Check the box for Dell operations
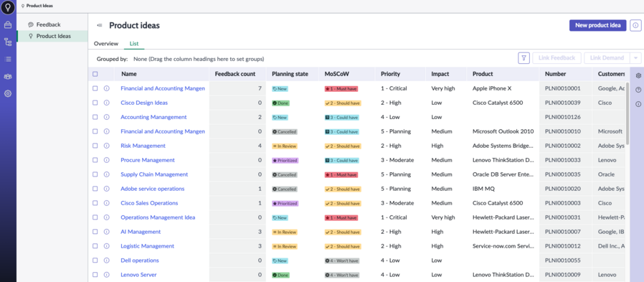This screenshot has width=644, height=282. pyautogui.click(x=95, y=260)
